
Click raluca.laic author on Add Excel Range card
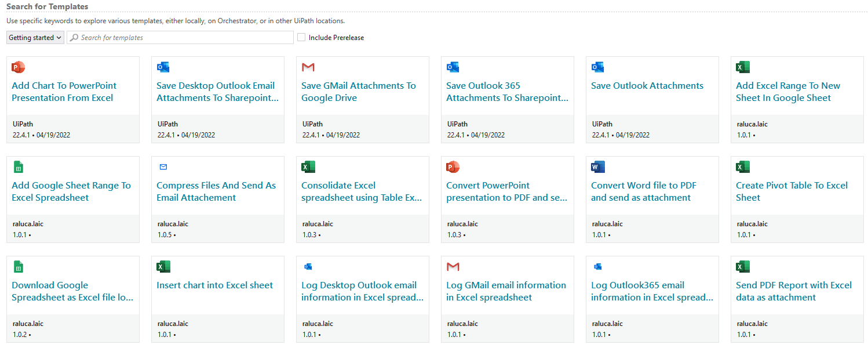click(752, 124)
